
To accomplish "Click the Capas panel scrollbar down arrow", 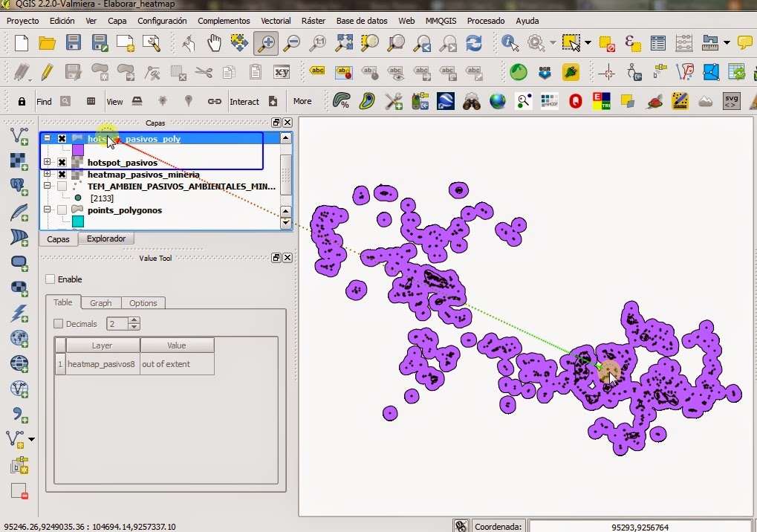I will [286, 223].
